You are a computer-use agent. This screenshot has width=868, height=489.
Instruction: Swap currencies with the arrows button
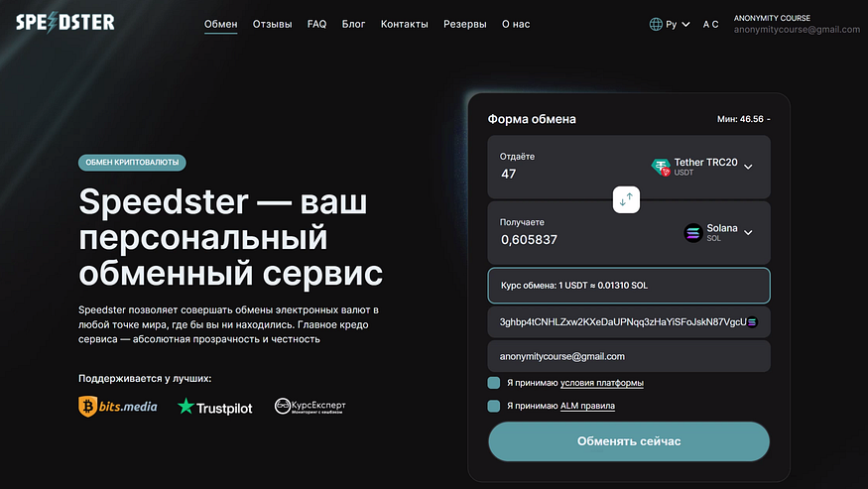pyautogui.click(x=626, y=199)
